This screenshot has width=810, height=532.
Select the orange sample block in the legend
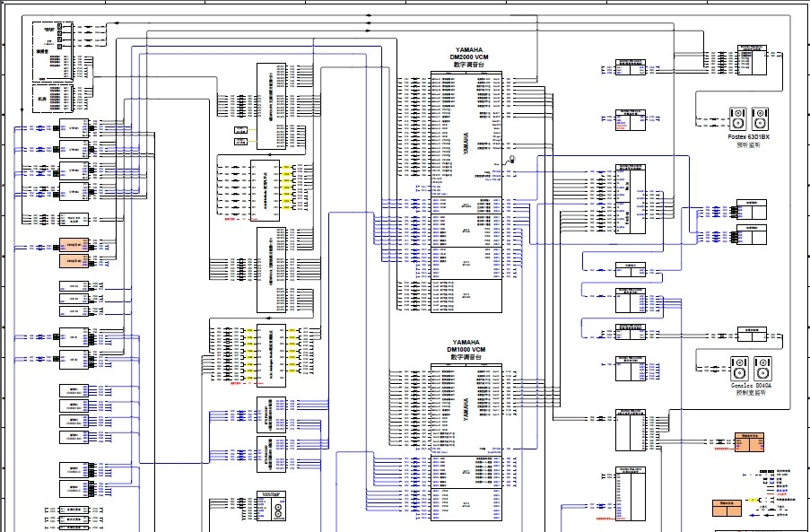pos(727,509)
